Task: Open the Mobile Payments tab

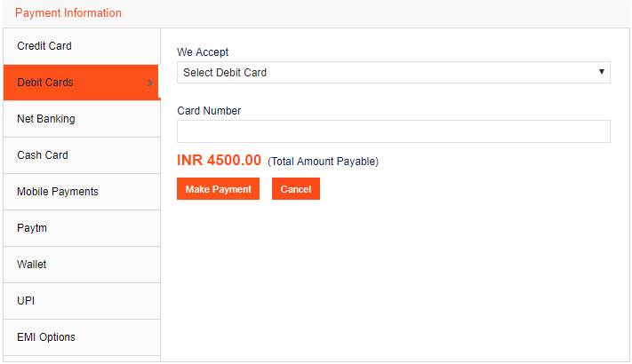Action: [x=58, y=192]
